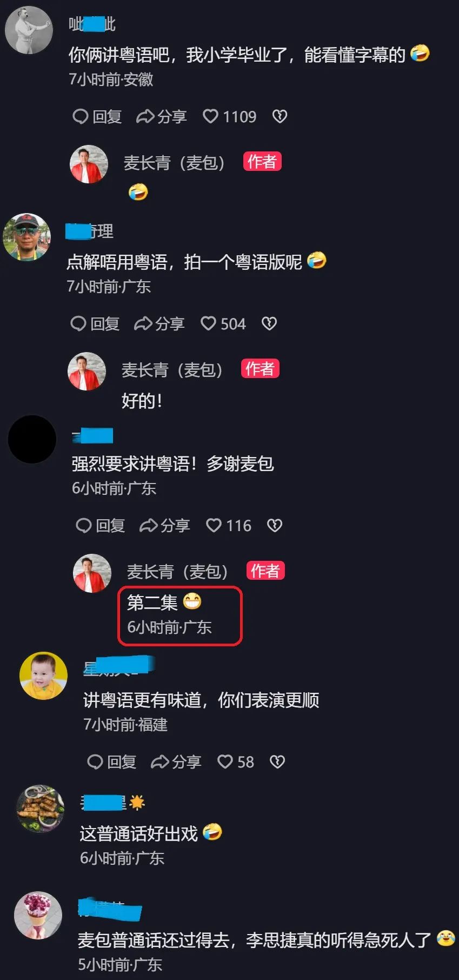Click 作者 badge on the first author reply
The image size is (459, 980).
click(262, 161)
